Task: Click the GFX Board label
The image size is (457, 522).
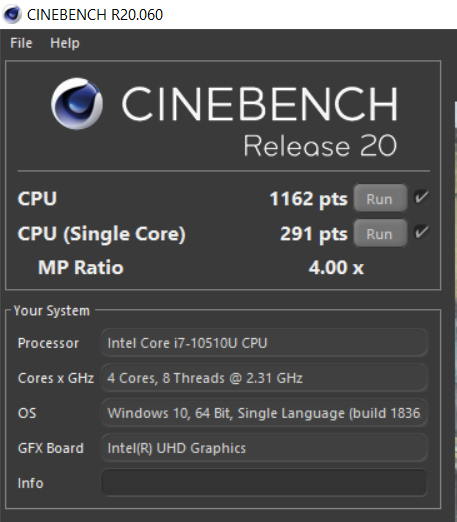Action: pyautogui.click(x=50, y=448)
